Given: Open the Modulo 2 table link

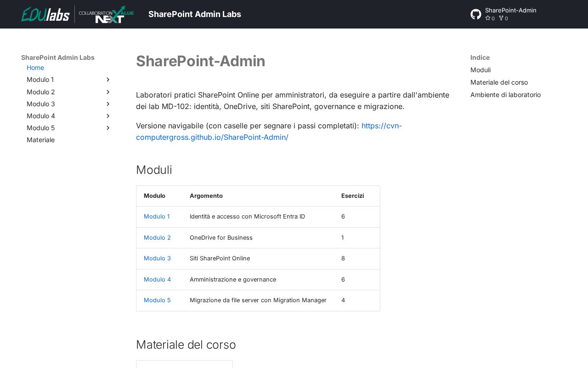Looking at the screenshot, I should pos(157,237).
